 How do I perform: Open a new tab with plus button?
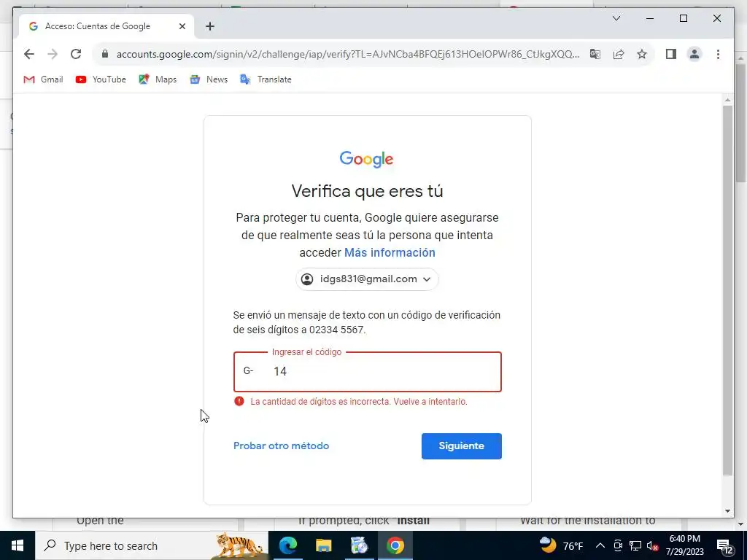click(210, 26)
